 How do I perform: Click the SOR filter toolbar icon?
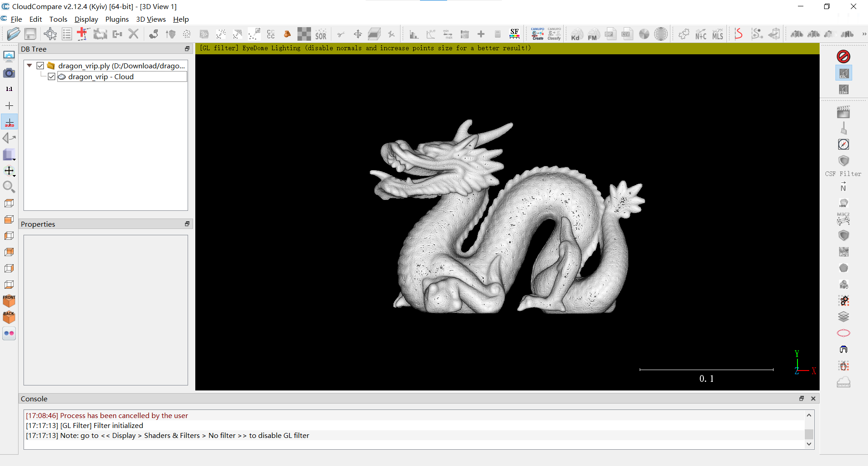tap(321, 35)
